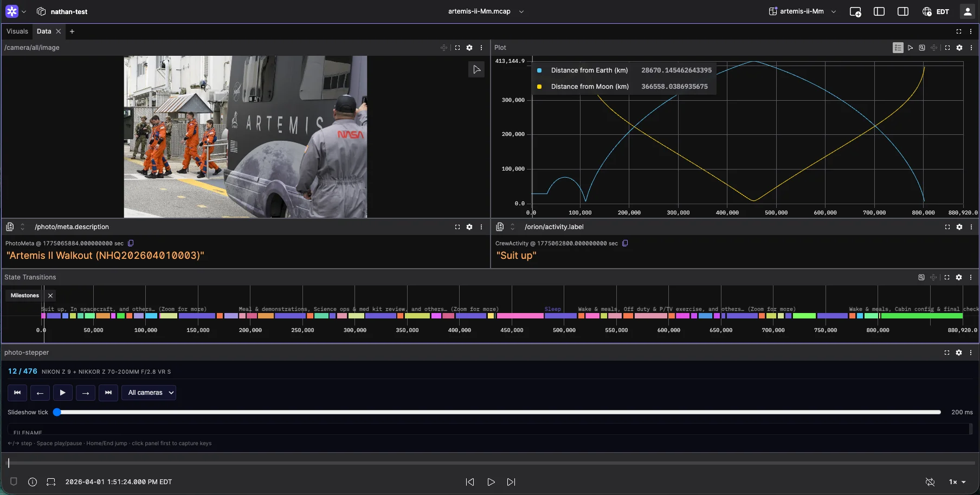This screenshot has width=980, height=495.
Task: Play the photo slideshow
Action: [63, 393]
